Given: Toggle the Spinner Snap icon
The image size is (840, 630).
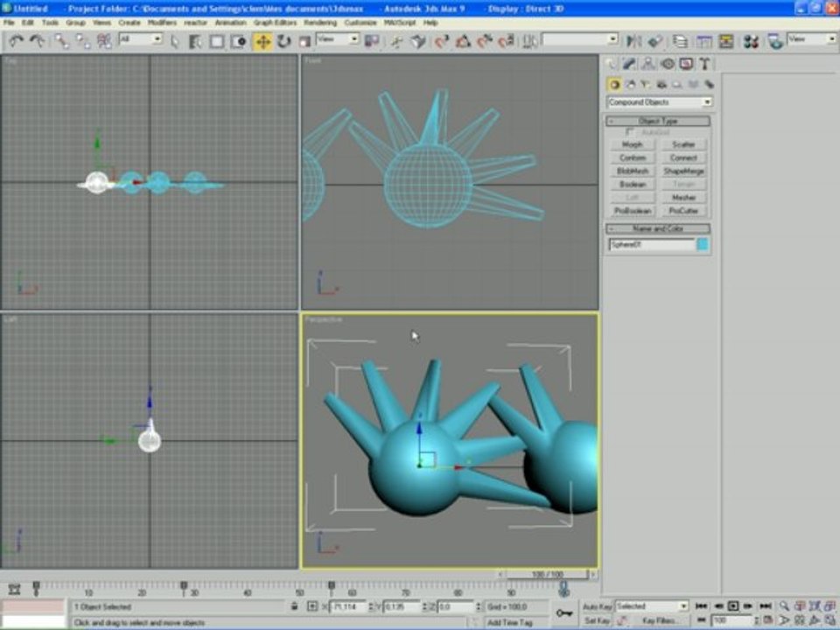Looking at the screenshot, I should pyautogui.click(x=507, y=41).
